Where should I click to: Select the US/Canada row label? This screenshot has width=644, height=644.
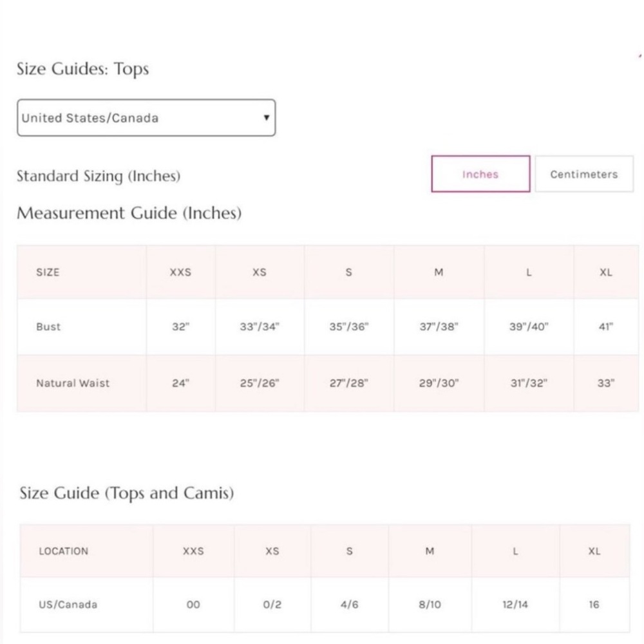(68, 604)
